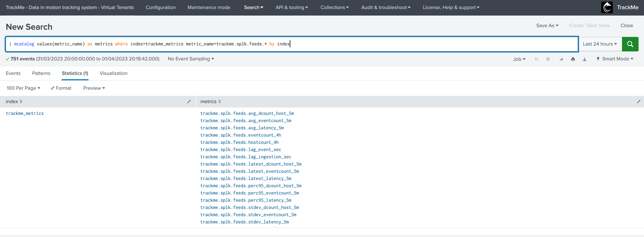
Task: Open the Search navigation menu
Action: pyautogui.click(x=254, y=8)
